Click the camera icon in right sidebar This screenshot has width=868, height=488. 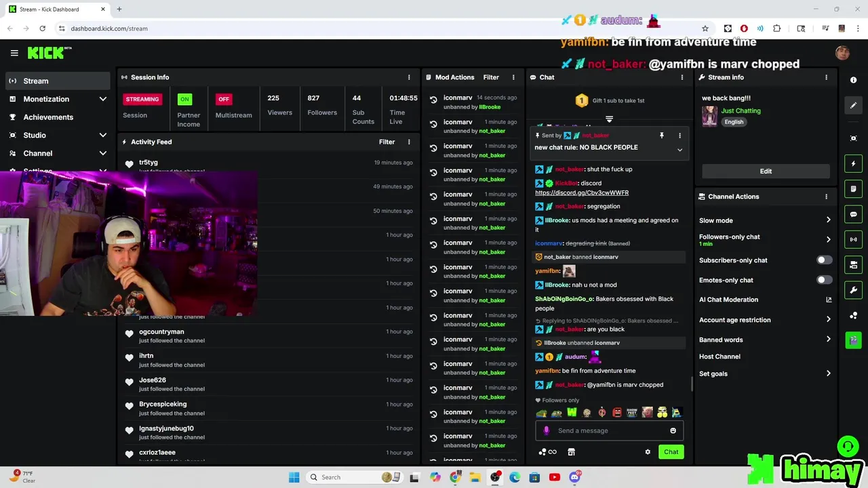pyautogui.click(x=854, y=264)
